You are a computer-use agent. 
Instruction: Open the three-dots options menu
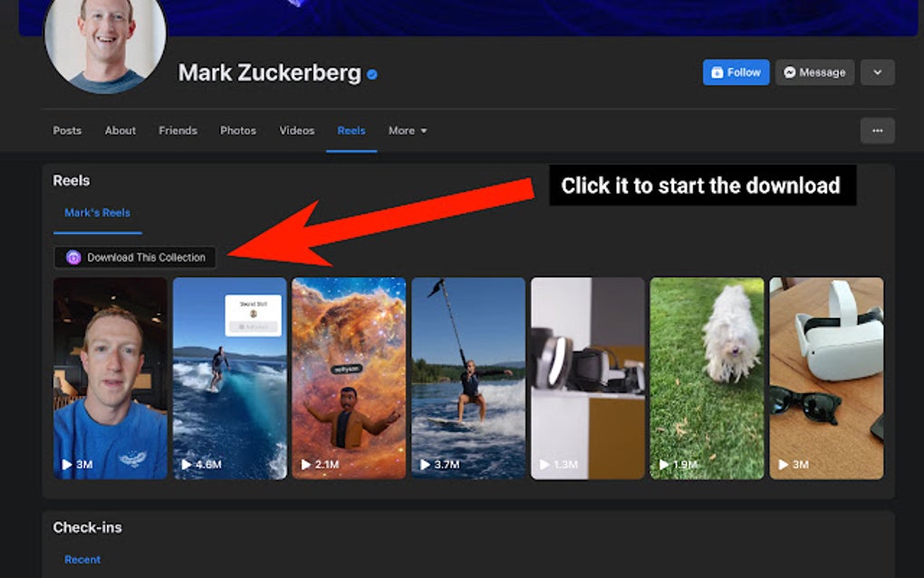coord(878,130)
